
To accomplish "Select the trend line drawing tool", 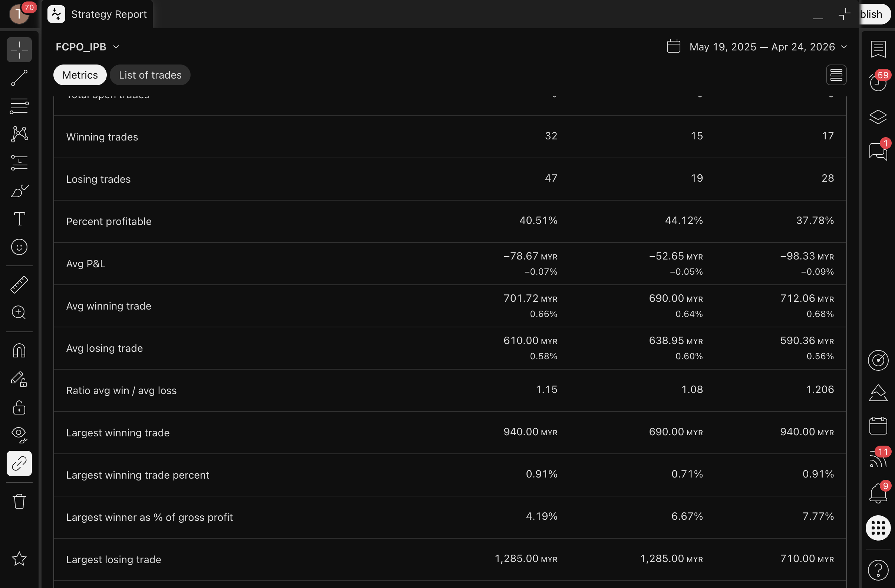I will 19,78.
